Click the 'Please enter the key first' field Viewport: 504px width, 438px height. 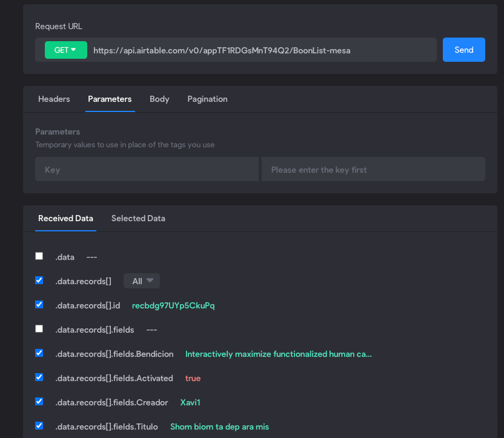click(373, 169)
